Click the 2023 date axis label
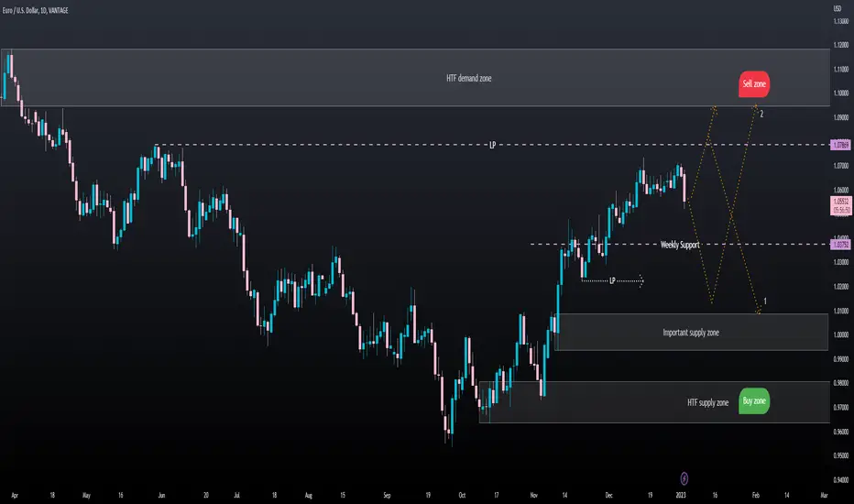The image size is (854, 504). (681, 495)
